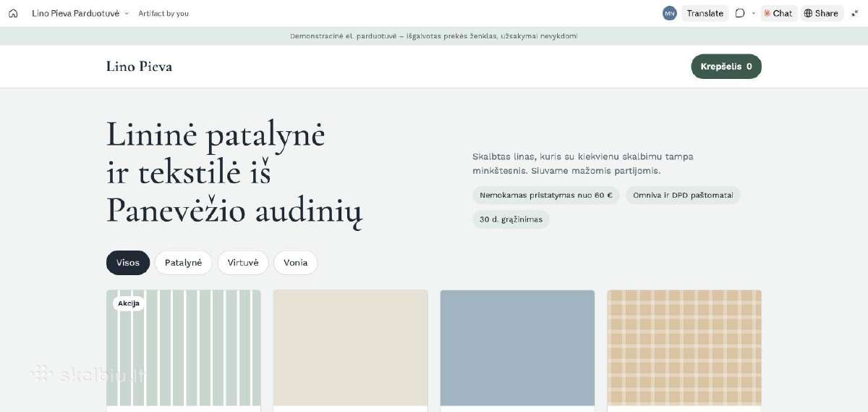Click the Translate button
Screen dimensions: 868x412
(705, 13)
